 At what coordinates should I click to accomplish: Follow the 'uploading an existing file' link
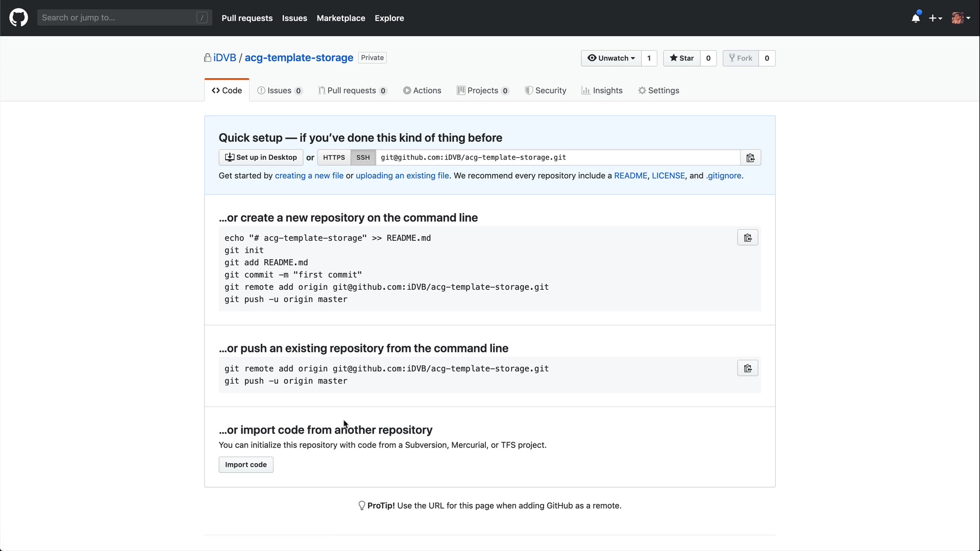402,176
